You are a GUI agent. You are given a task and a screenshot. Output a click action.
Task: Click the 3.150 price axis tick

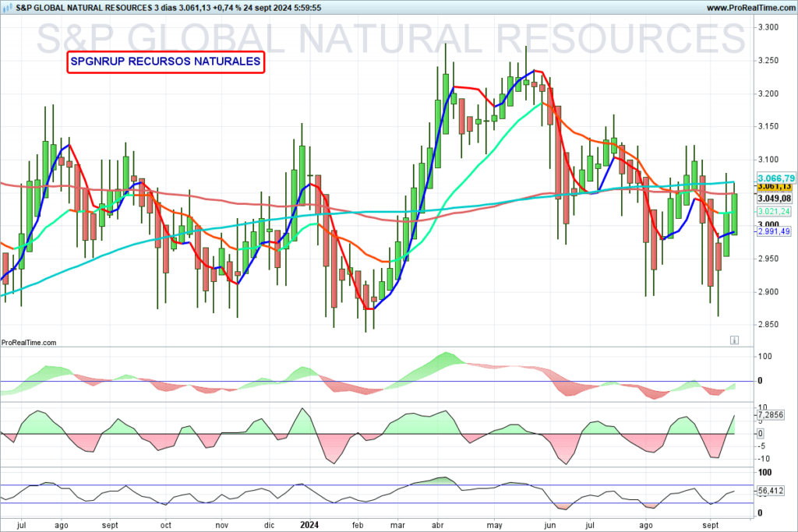(x=768, y=127)
